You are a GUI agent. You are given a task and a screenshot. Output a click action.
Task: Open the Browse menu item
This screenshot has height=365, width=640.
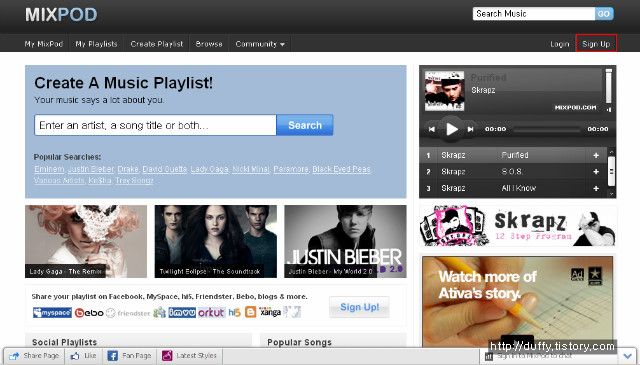[209, 44]
